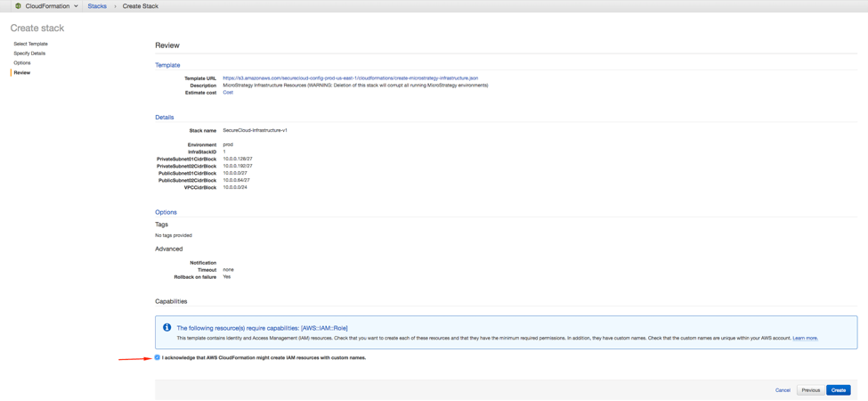
Task: Select the Select Template step
Action: click(30, 44)
